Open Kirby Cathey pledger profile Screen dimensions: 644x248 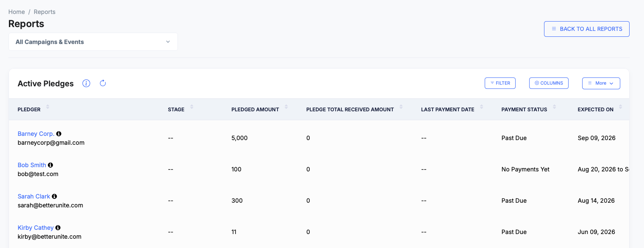36,228
